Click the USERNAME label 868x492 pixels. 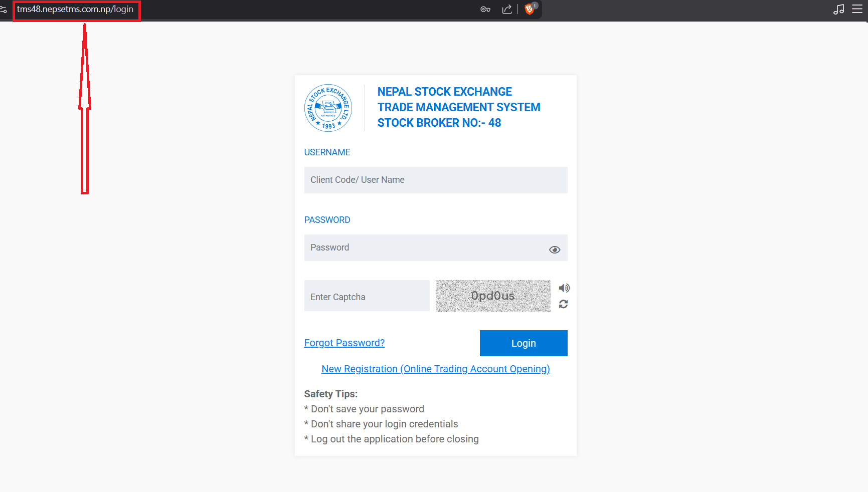[327, 152]
